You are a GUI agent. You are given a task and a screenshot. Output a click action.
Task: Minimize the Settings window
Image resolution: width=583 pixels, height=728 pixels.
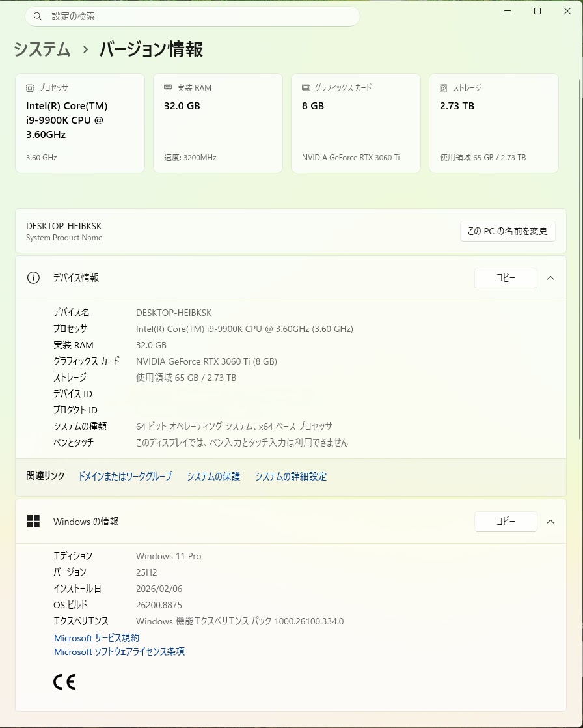(x=508, y=11)
